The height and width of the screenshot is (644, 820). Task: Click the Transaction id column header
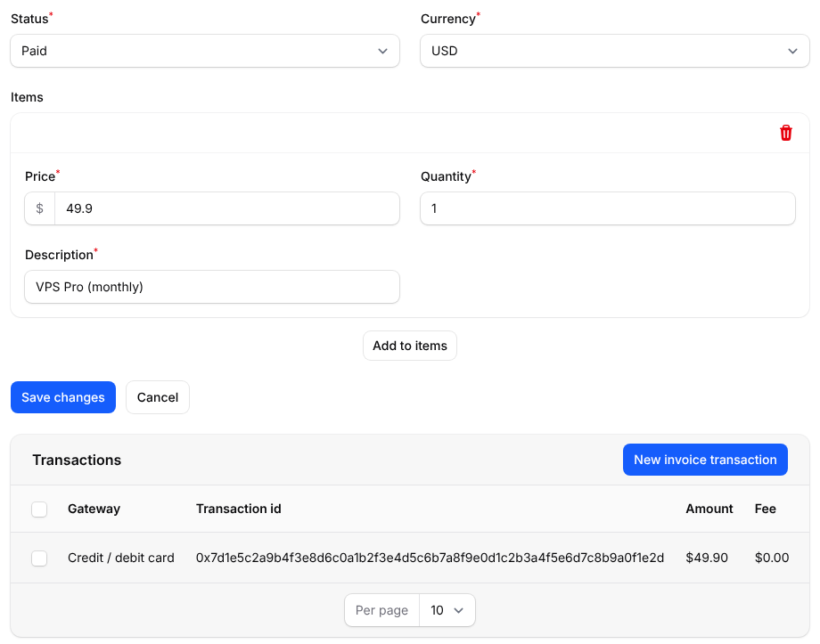[x=239, y=509]
